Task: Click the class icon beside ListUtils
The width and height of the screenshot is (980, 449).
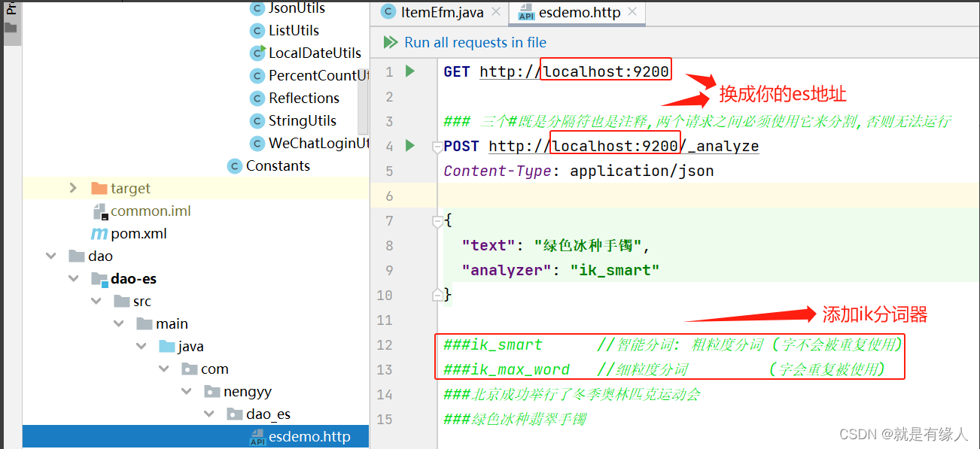Action: coord(257,31)
